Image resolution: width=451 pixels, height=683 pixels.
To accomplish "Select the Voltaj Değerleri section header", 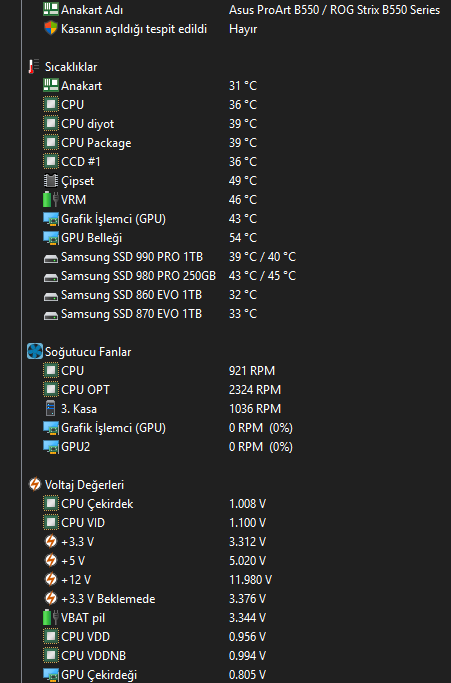I will tap(85, 485).
